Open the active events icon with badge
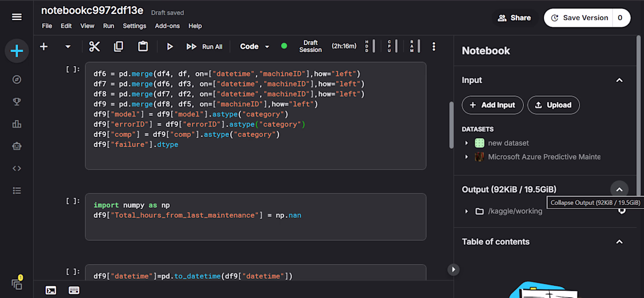Image resolution: width=644 pixels, height=298 pixels. [x=17, y=283]
